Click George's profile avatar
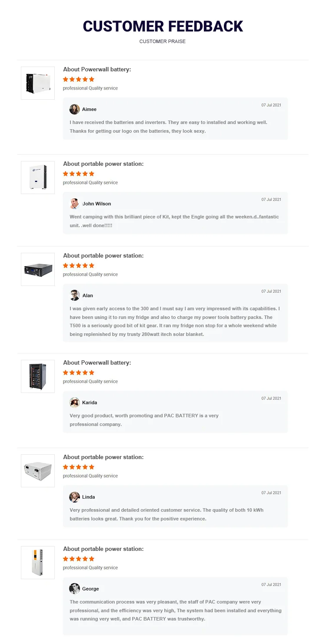Viewport: 326px width, 644px height. tap(74, 589)
